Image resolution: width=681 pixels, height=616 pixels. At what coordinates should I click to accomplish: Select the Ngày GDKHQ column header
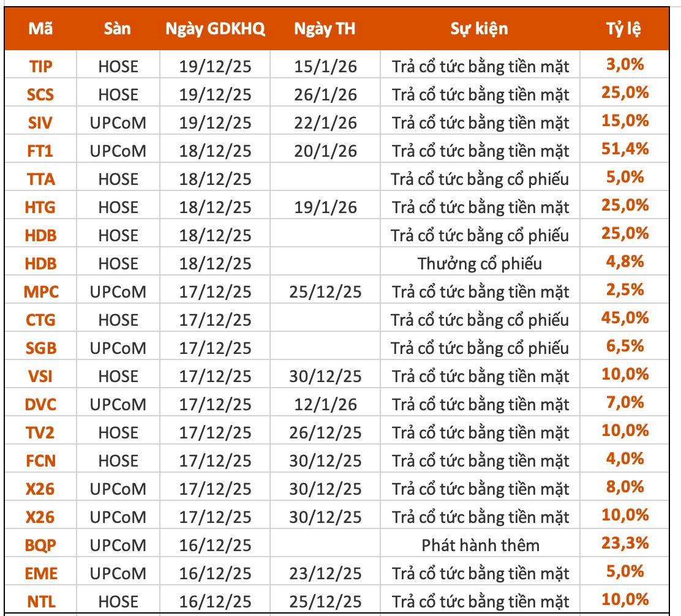pos(216,29)
